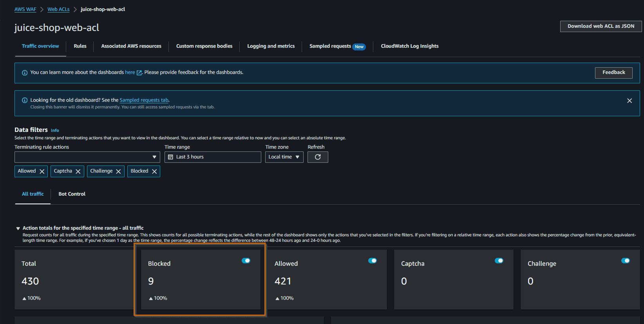This screenshot has height=324, width=644.
Task: Toggle the Challenge action switch
Action: point(626,261)
